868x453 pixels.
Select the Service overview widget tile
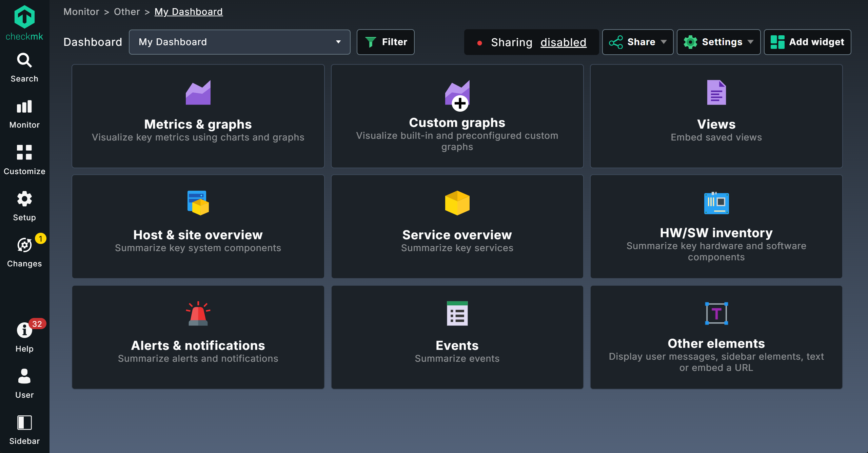point(457,227)
